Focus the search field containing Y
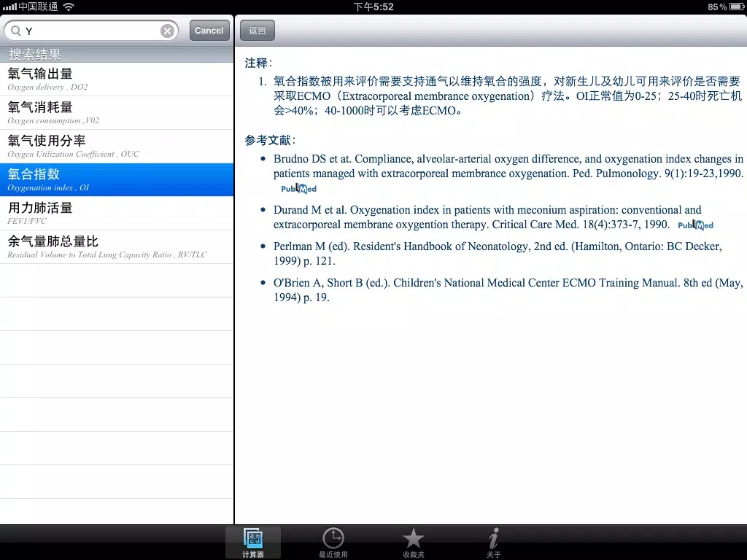This screenshot has width=747, height=560. (91, 31)
